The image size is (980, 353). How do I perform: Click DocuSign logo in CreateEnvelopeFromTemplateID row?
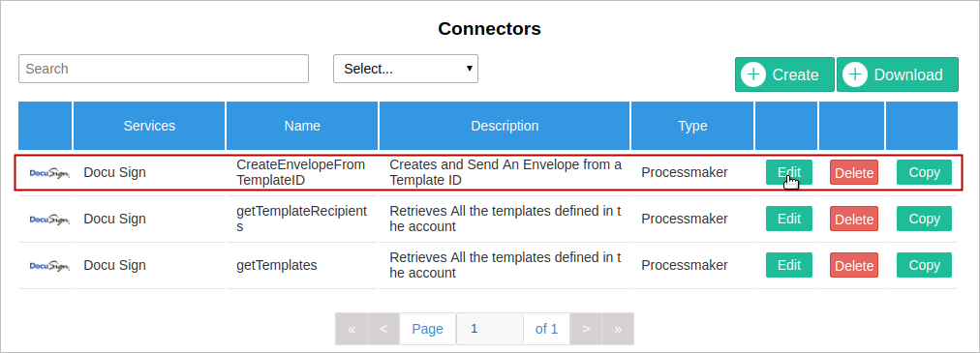[49, 173]
